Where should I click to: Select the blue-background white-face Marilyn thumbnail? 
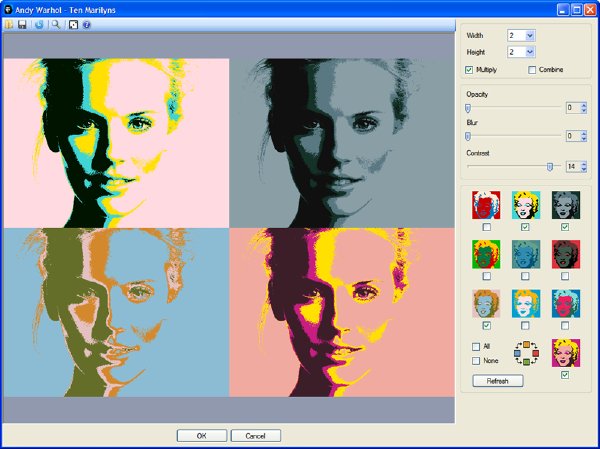pos(526,304)
